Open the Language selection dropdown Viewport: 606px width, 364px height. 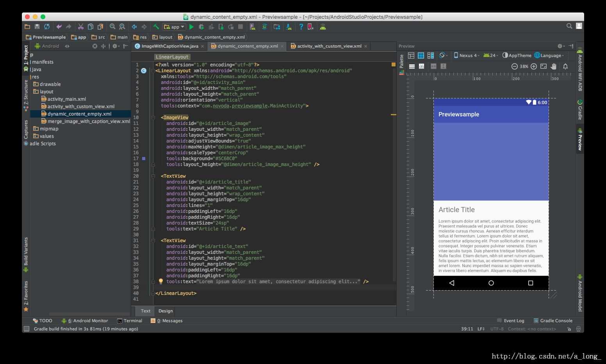pyautogui.click(x=549, y=55)
